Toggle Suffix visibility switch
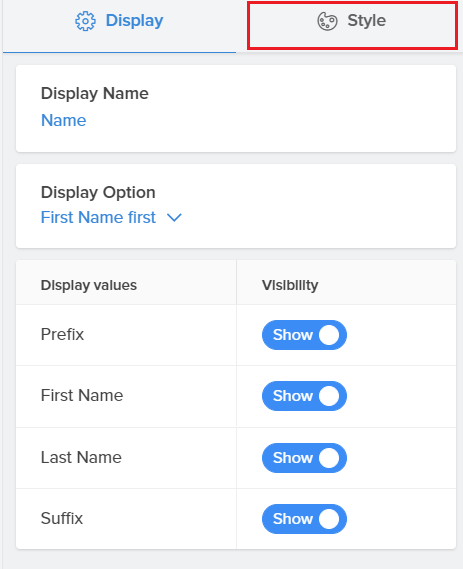This screenshot has width=463, height=569. (x=304, y=519)
